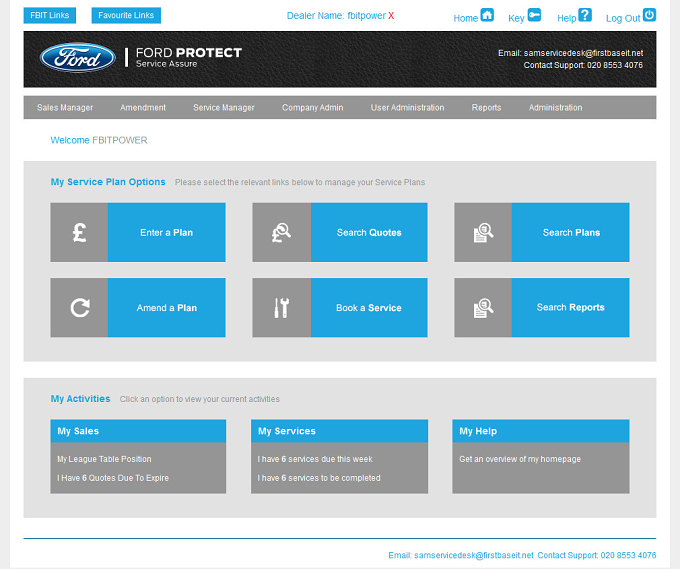This screenshot has width=680, height=569.
Task: View services due this week link
Action: 315,459
